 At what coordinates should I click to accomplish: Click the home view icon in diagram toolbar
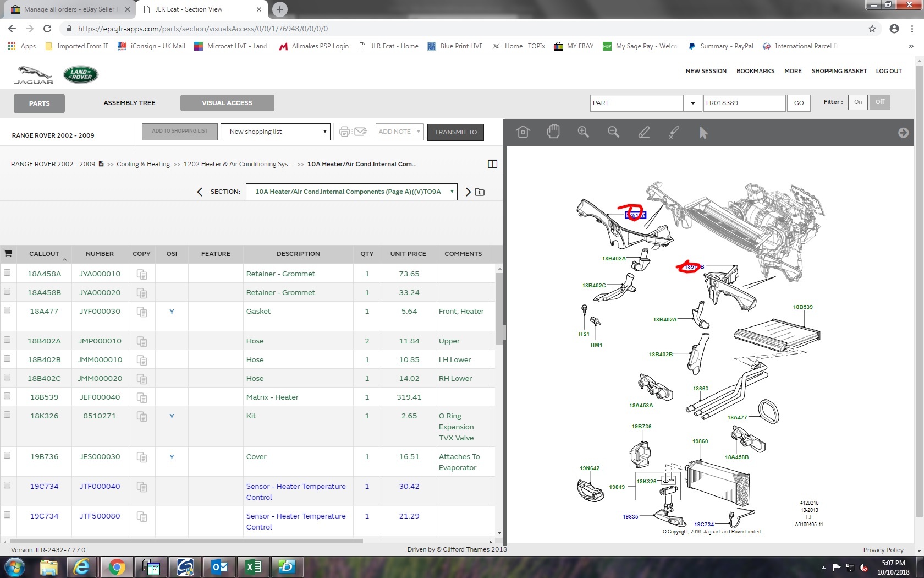[x=523, y=132]
